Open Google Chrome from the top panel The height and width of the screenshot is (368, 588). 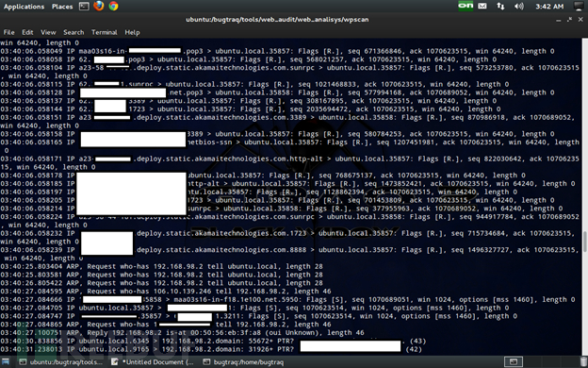pos(113,6)
